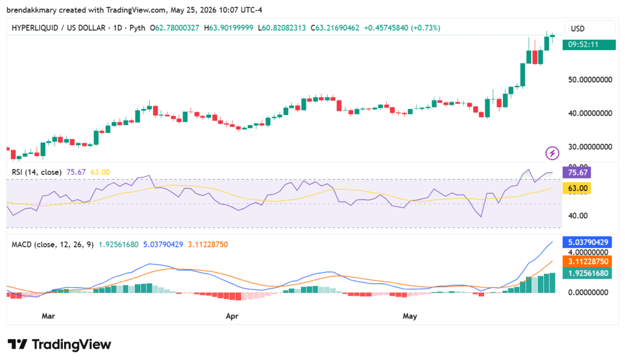625x364 pixels.
Task: Click the MACD axis 4.00000000 label
Action: tap(588, 252)
